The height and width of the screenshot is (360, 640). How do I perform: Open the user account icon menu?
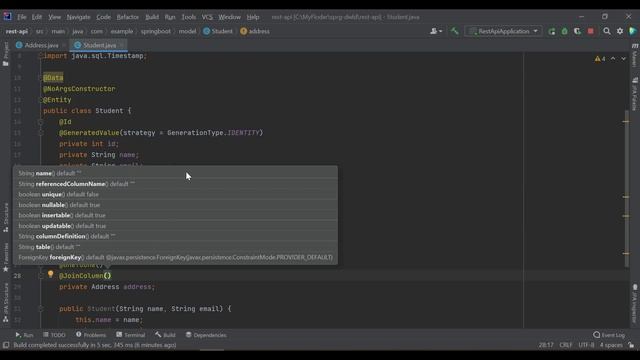436,31
